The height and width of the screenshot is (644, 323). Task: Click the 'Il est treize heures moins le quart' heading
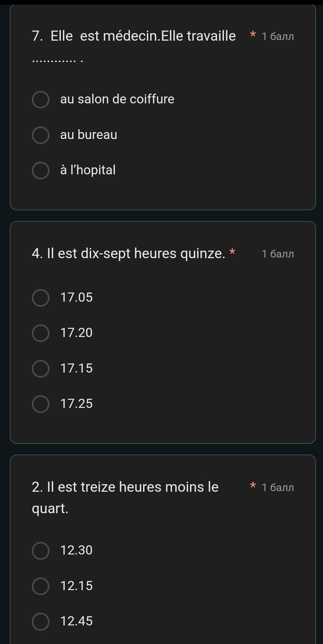point(125,487)
